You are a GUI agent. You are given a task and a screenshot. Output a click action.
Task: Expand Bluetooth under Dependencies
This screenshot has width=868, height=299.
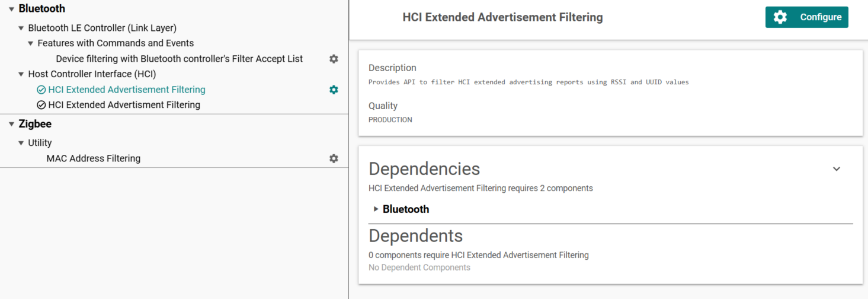click(376, 209)
